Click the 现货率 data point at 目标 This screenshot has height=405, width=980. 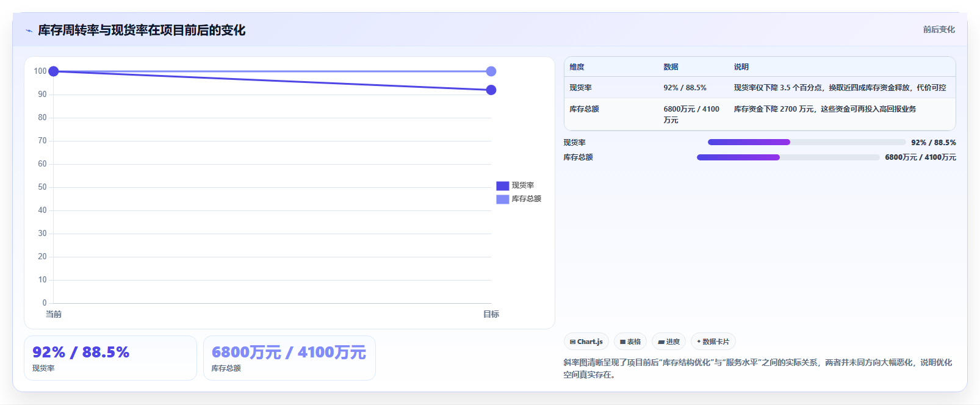[x=491, y=90]
